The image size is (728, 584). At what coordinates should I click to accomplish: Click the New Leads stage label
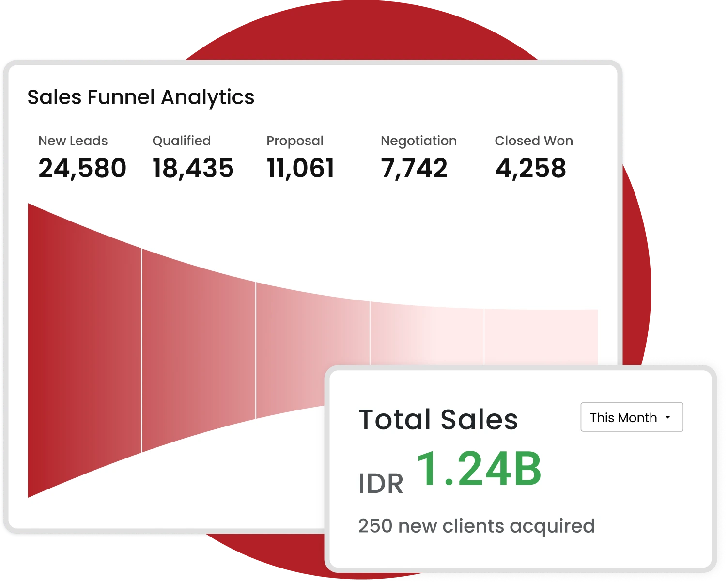tap(73, 141)
